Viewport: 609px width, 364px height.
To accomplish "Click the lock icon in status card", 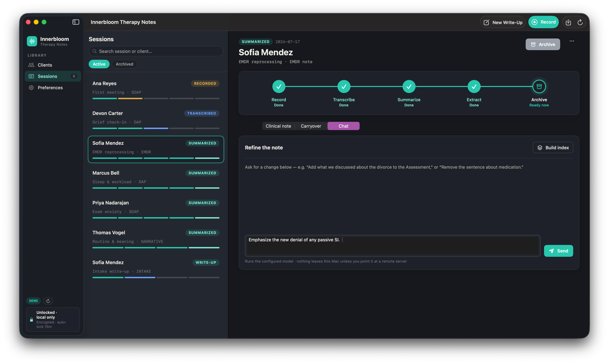I will (31, 320).
